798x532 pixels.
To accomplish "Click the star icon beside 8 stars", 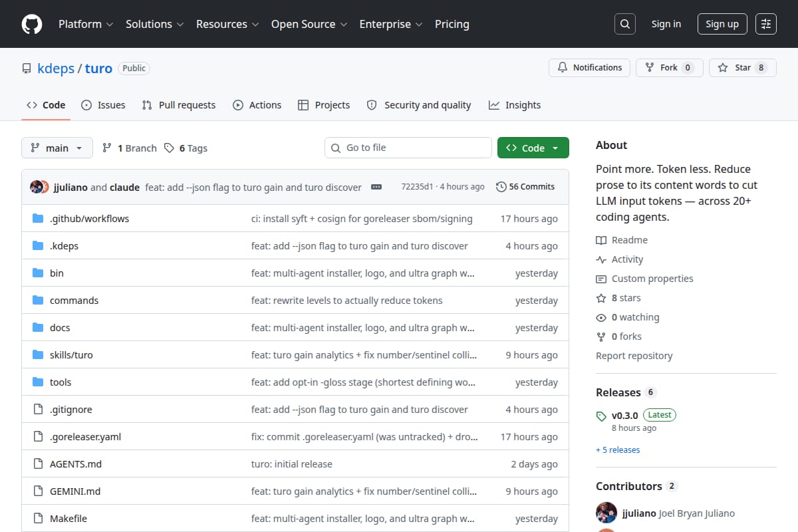I will pyautogui.click(x=601, y=298).
